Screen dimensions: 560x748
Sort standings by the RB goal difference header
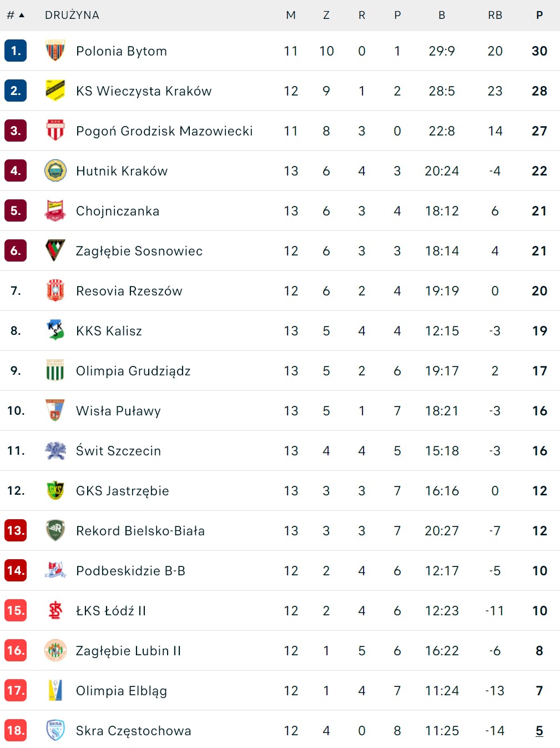point(495,16)
